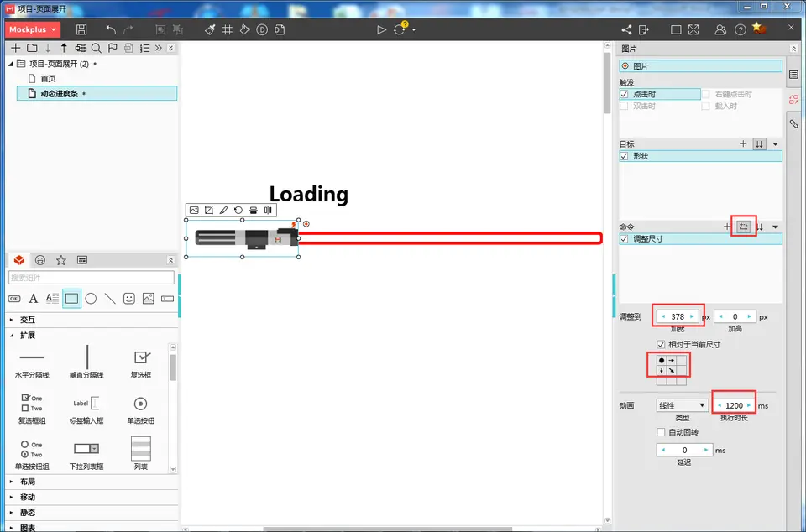Open the page tree structure icon
Image resolution: width=806 pixels, height=532 pixels.
[x=81, y=48]
